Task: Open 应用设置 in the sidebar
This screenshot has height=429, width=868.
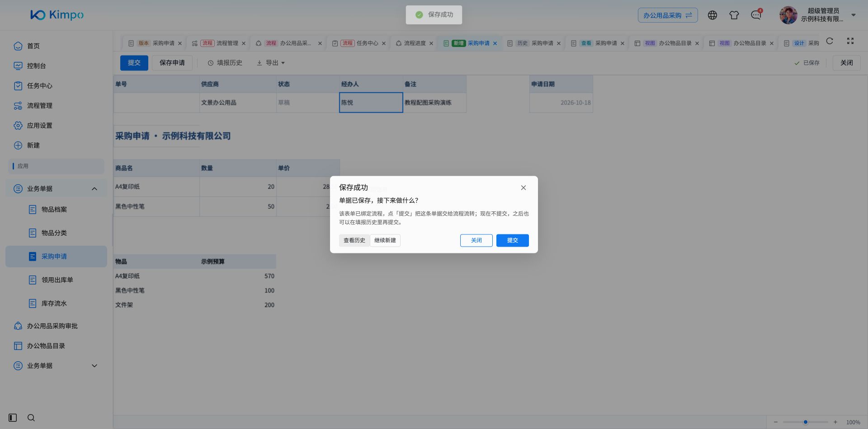Action: (57, 126)
